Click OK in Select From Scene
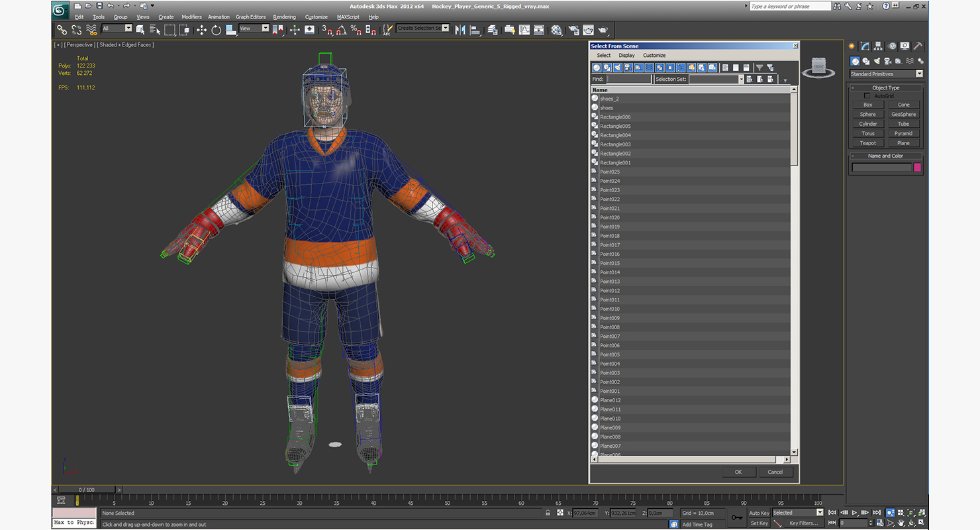 point(738,472)
